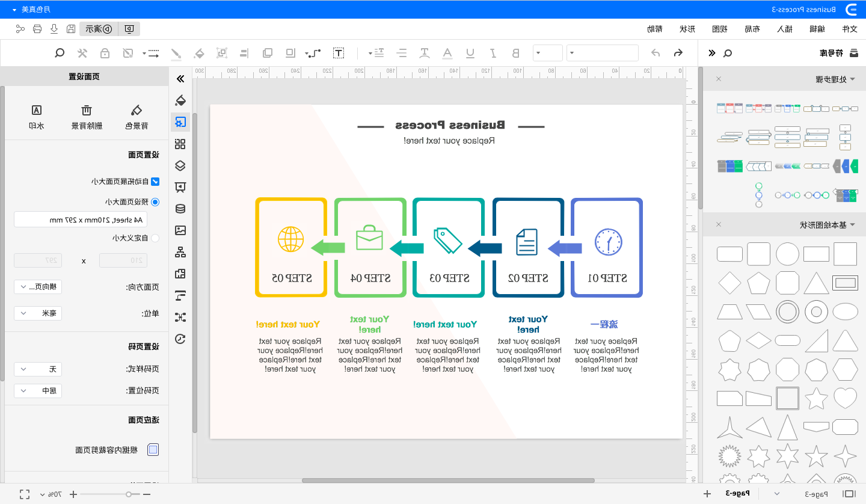Screen dimensions: 866x504
Task: Select the 预设页面大小 radio button
Action: click(x=155, y=202)
